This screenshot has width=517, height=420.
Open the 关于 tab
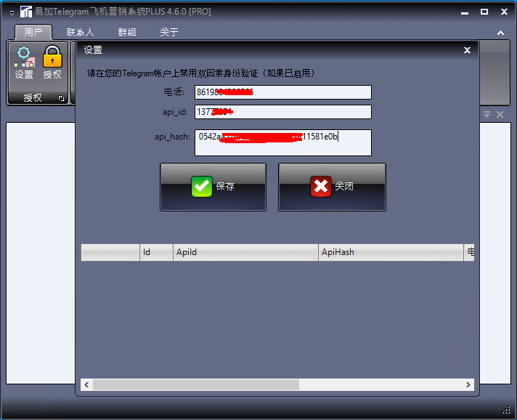tap(168, 32)
